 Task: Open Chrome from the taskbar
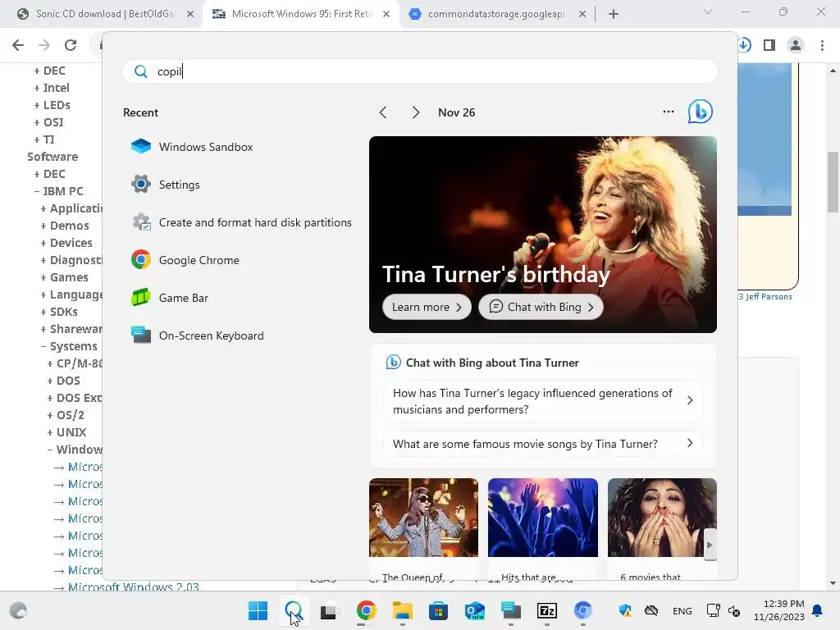pyautogui.click(x=367, y=610)
